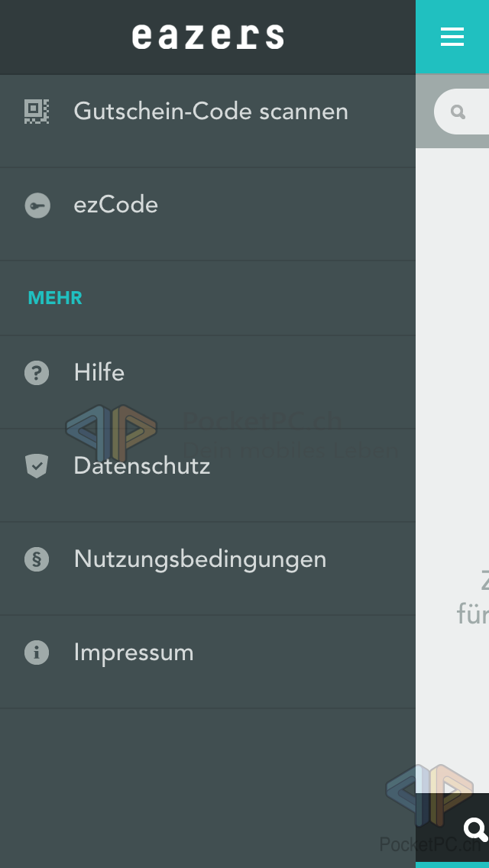489x868 pixels.
Task: Click the question mark Hilfe icon
Action: click(37, 373)
